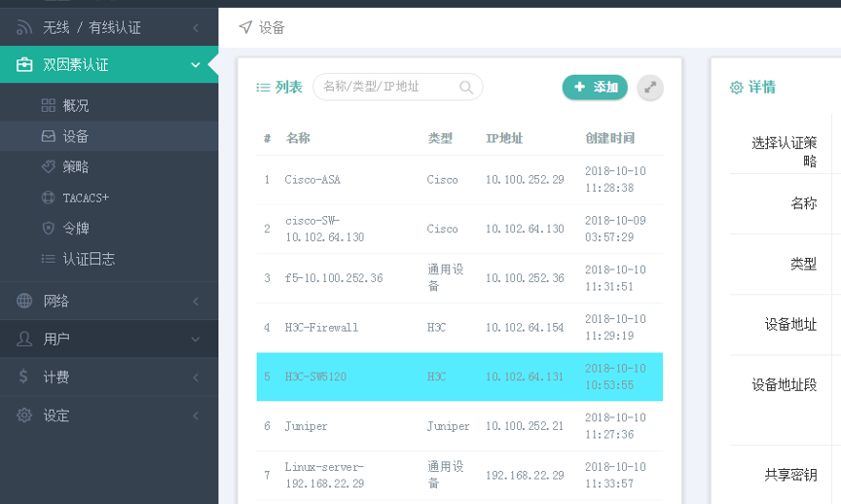Click the wireless signal icon beside 无线 / 有线认证
Image resolution: width=841 pixels, height=504 pixels.
pos(23,27)
